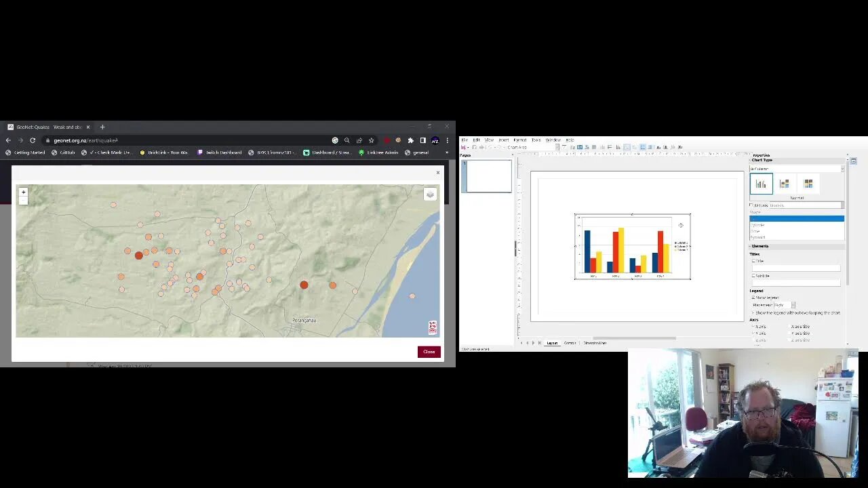The image size is (868, 488).
Task: Open the Chrome extensions puzzle icon
Action: coord(410,140)
